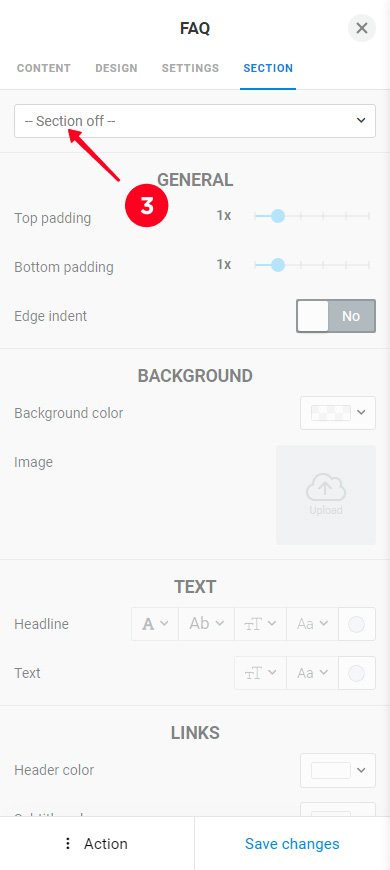The height and width of the screenshot is (870, 390).
Task: Open Headline font family A icon
Action: 155,624
